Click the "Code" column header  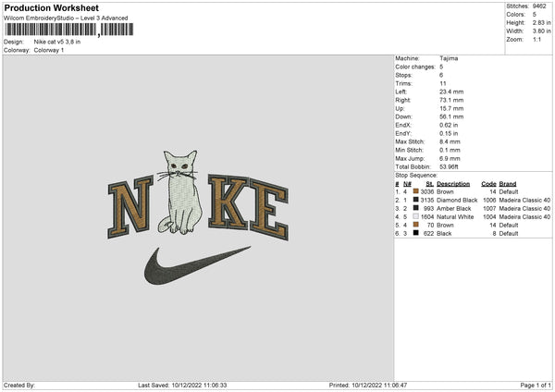pyautogui.click(x=488, y=184)
